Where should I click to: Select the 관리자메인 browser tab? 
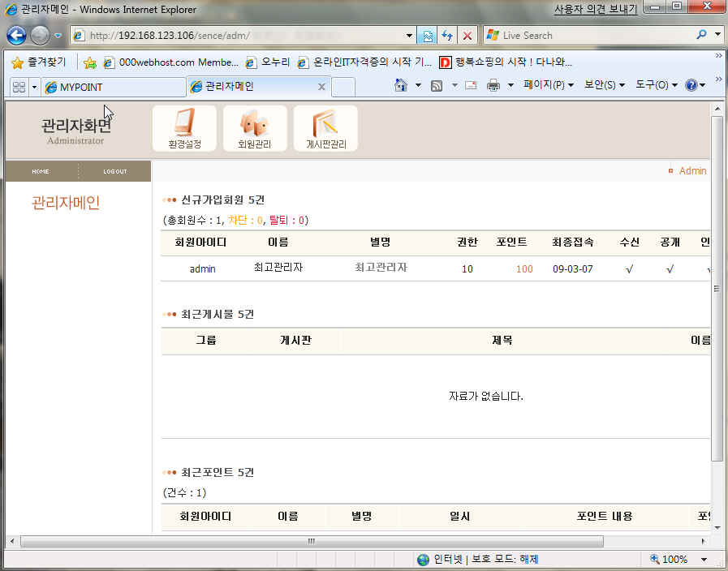pos(253,87)
